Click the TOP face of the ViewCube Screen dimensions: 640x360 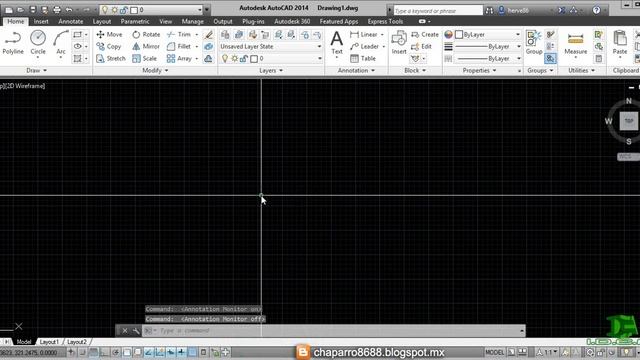(x=629, y=121)
